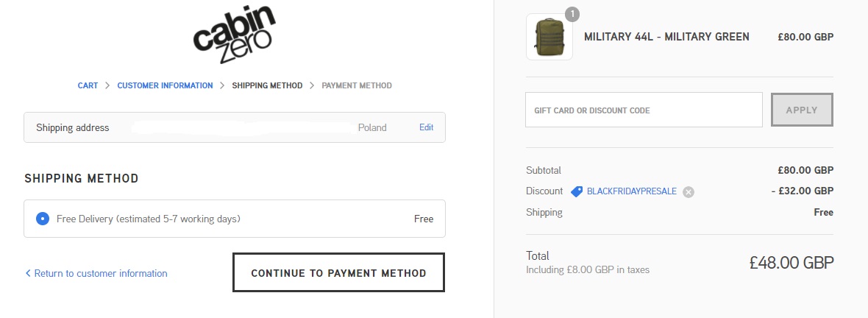The height and width of the screenshot is (318, 868).
Task: Click the £48.00 GBP total amount
Action: pos(791,263)
